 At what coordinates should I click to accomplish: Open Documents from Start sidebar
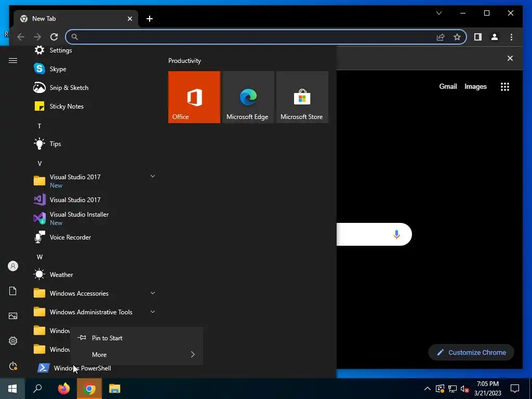coord(13,291)
